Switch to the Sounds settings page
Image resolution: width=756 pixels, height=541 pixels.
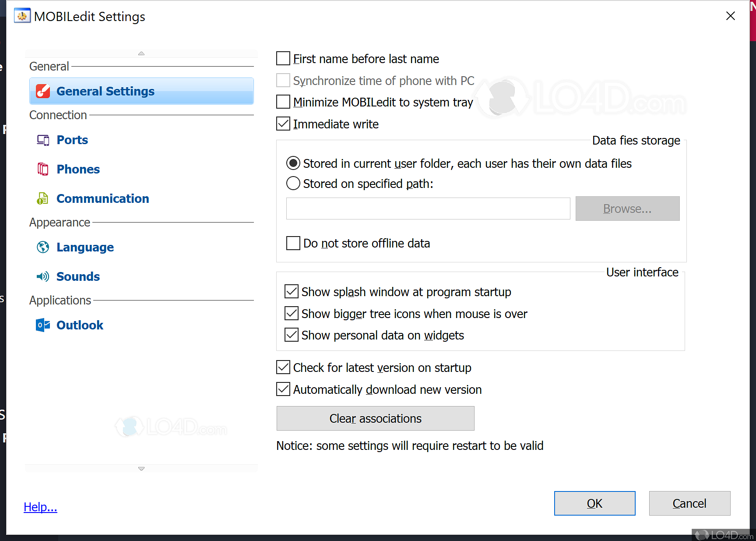coord(78,276)
